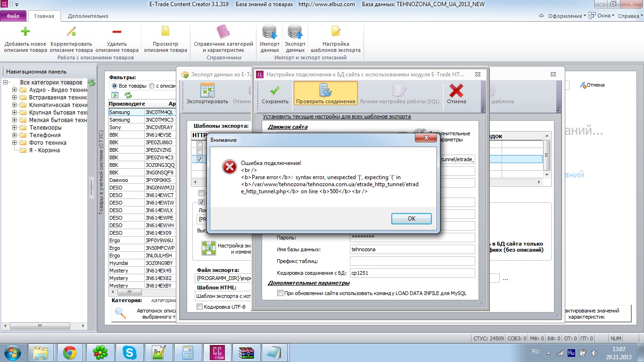
Task: Click the green checkmark Сохранить icon
Action: (275, 90)
